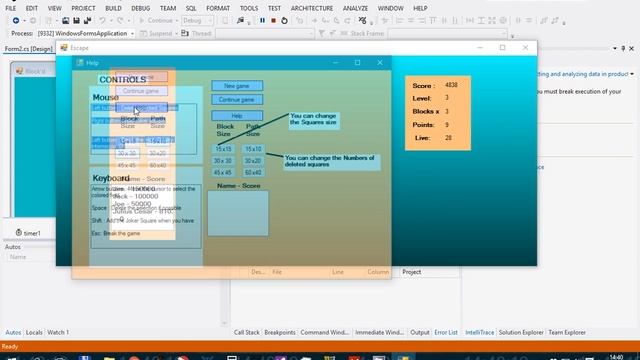This screenshot has height=360, width=640.
Task: Expand the Continue button dropdown arrow
Action: coord(177,21)
